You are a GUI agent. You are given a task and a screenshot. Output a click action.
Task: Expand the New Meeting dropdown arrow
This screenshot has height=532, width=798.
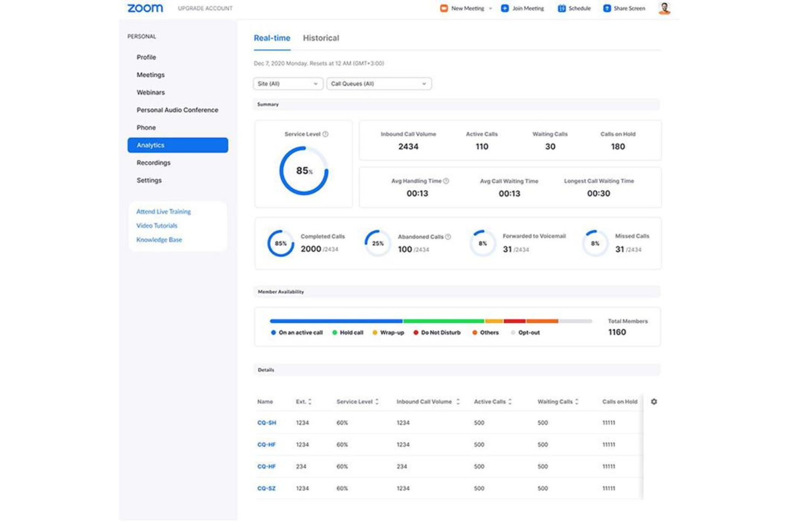pyautogui.click(x=490, y=9)
